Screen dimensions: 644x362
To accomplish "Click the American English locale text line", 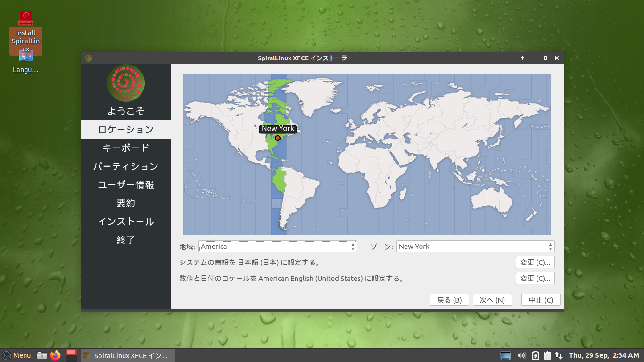I will point(292,279).
